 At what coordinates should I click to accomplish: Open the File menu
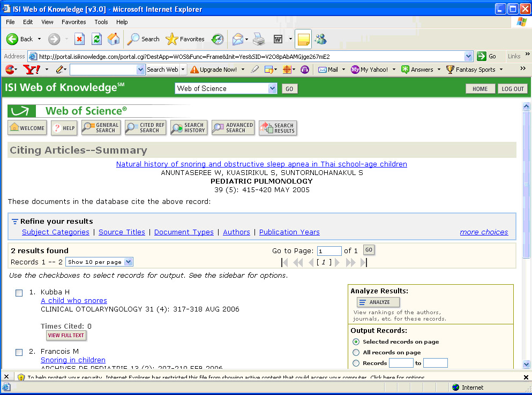click(10, 22)
